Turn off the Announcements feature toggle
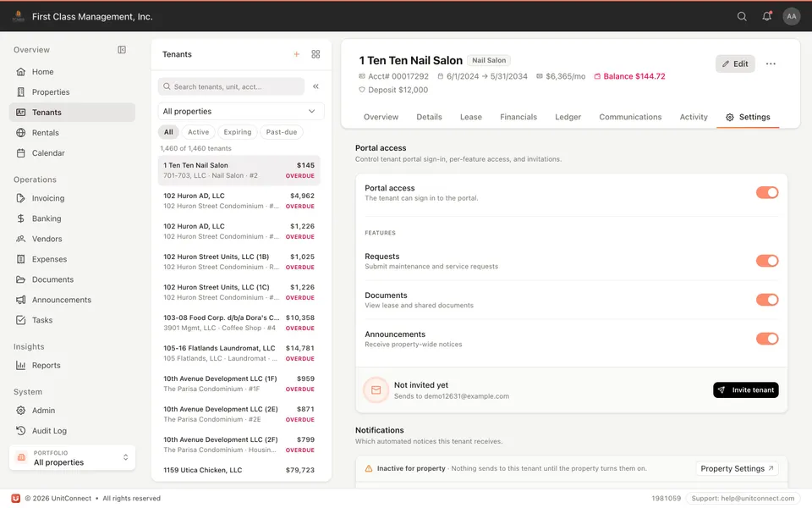The height and width of the screenshot is (508, 812). pos(767,339)
